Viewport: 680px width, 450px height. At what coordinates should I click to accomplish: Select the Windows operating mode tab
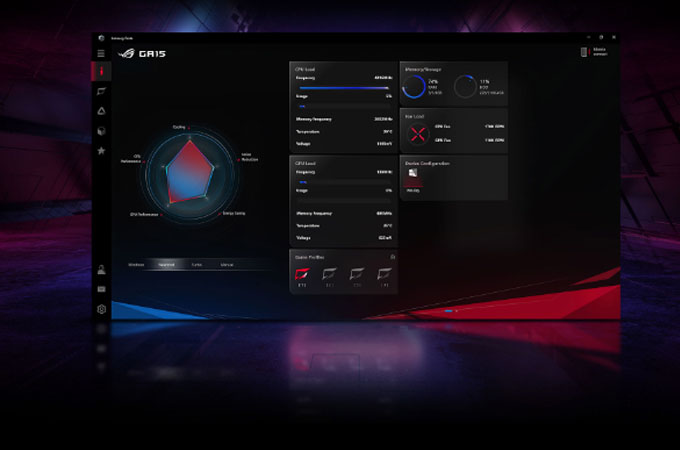coord(136,264)
